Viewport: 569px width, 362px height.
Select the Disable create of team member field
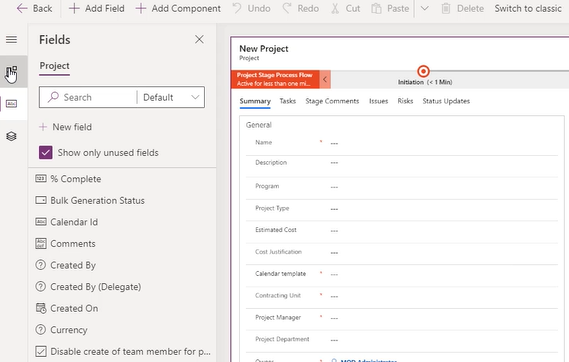pos(123,351)
